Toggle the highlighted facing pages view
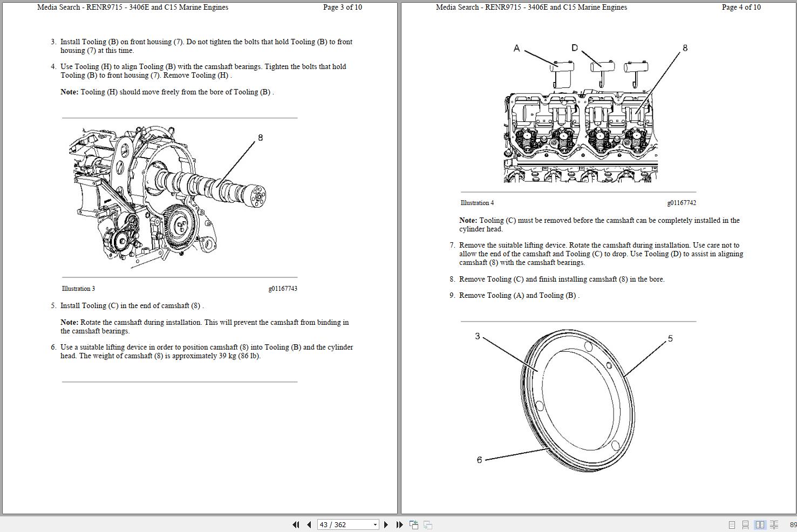 [x=760, y=524]
